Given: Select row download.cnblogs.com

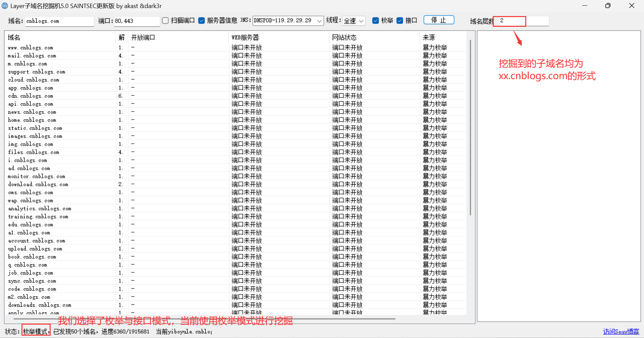Looking at the screenshot, I should point(236,184).
